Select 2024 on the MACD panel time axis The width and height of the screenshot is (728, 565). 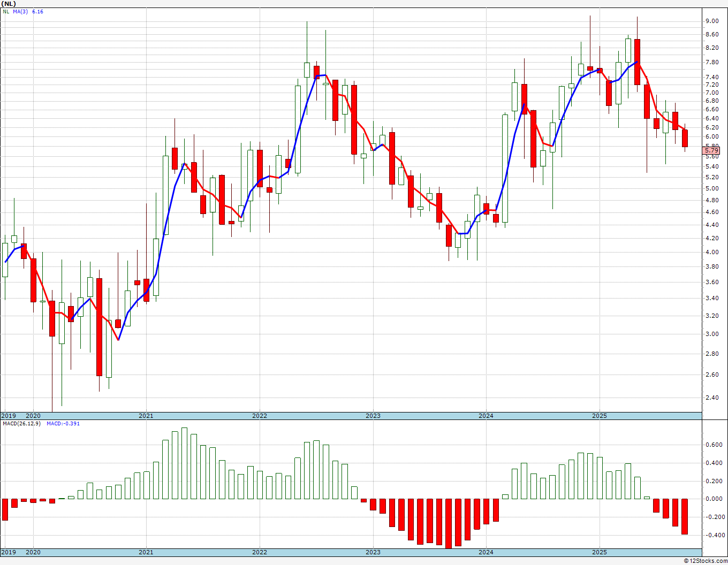click(486, 552)
